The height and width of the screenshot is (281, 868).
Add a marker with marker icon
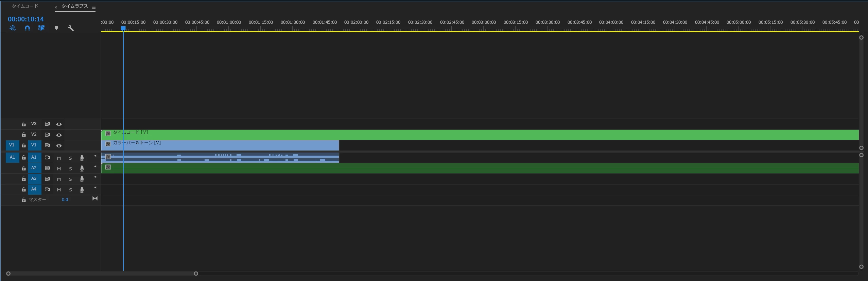tap(56, 28)
